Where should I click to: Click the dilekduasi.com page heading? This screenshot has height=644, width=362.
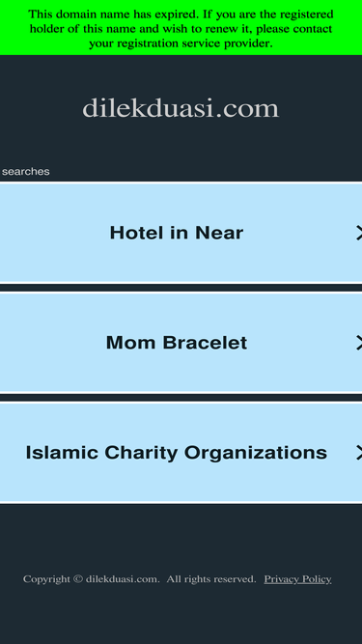click(181, 108)
